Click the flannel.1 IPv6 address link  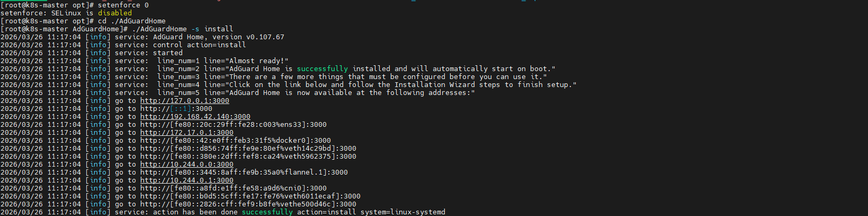244,172
